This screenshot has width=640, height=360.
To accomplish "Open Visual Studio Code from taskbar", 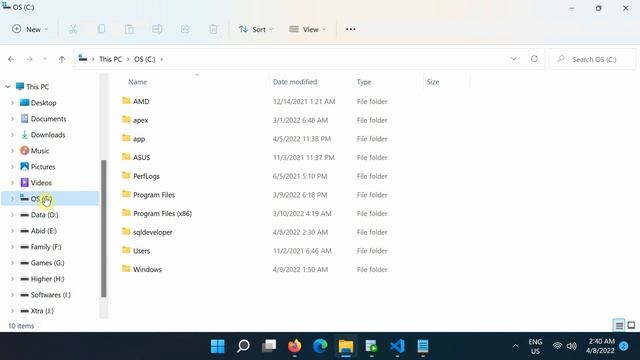I will point(397,346).
